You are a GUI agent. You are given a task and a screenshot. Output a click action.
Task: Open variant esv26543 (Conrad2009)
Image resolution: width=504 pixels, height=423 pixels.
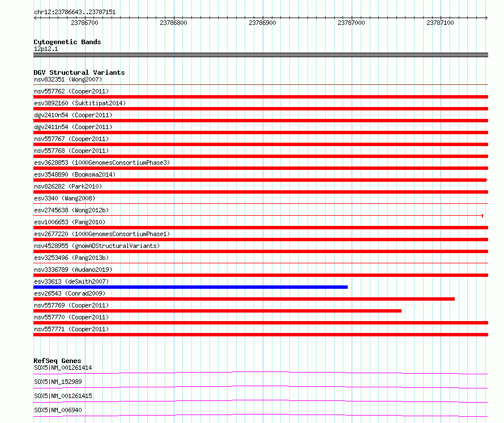click(70, 293)
